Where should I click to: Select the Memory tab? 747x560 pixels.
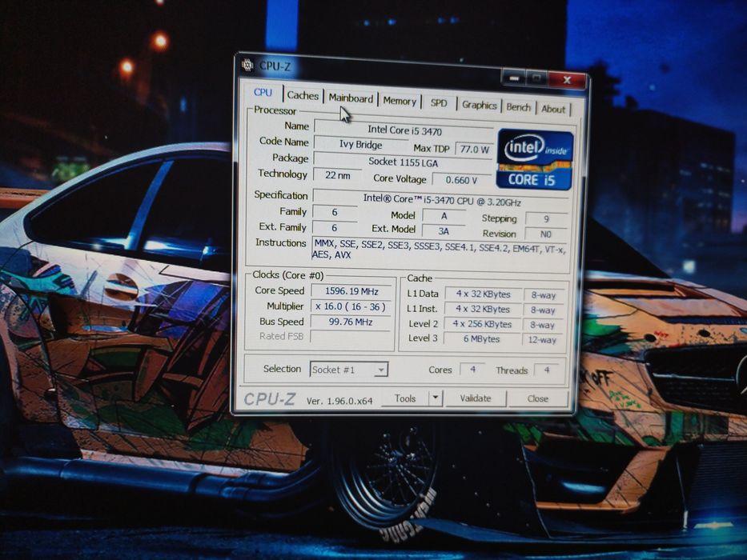pyautogui.click(x=400, y=101)
